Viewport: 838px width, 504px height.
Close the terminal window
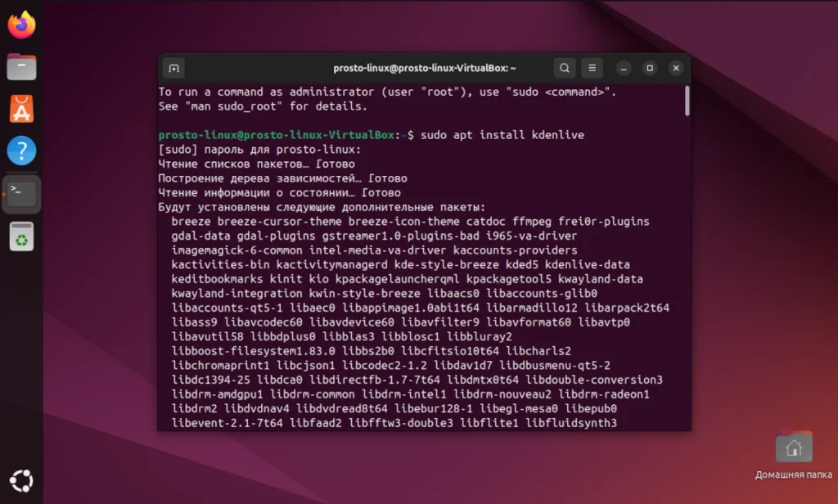(x=676, y=68)
